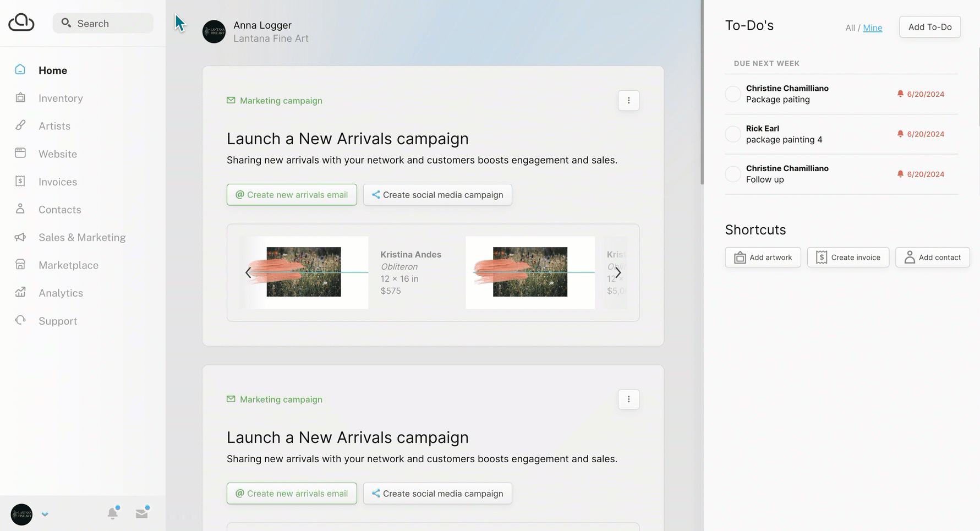Viewport: 980px width, 531px height.
Task: Click the Analytics chart icon
Action: click(20, 292)
